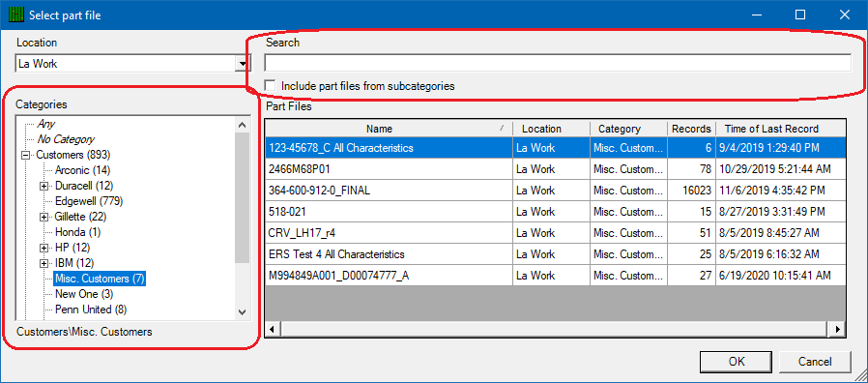Sort by the Category column header
The image size is (868, 383).
pos(628,129)
